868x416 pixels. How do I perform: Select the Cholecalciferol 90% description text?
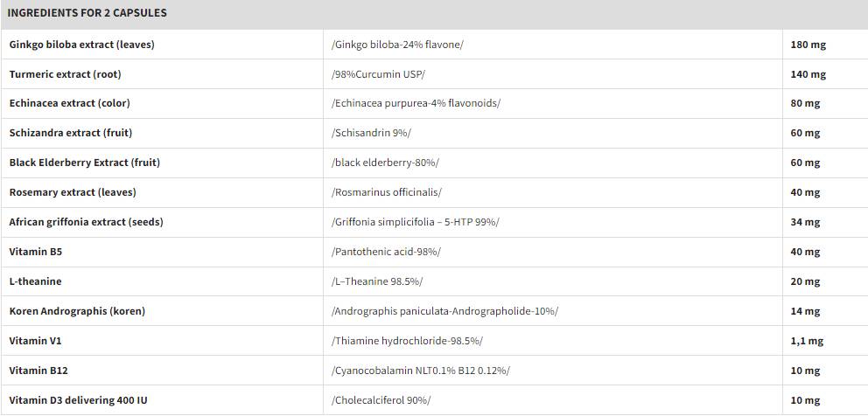(x=381, y=400)
